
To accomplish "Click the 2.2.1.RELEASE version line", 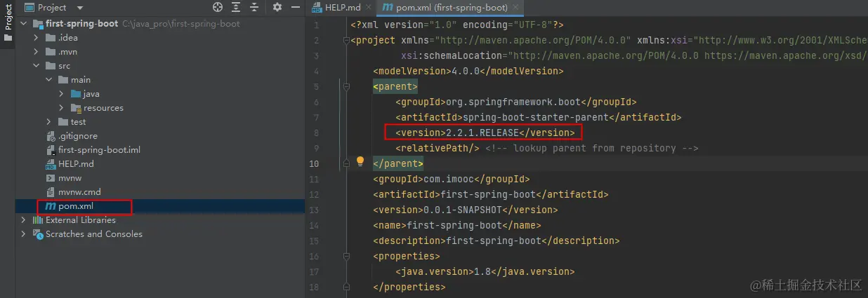I will click(485, 133).
